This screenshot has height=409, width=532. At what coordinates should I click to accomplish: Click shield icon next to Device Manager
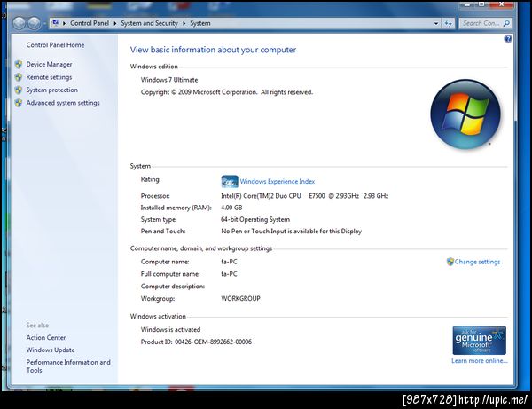tap(19, 64)
